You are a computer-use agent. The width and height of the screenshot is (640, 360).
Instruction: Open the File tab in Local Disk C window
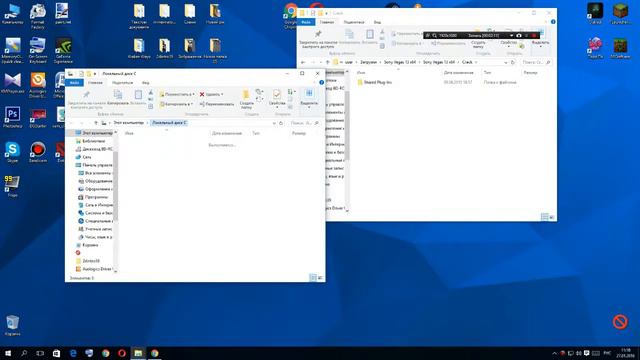tap(75, 82)
